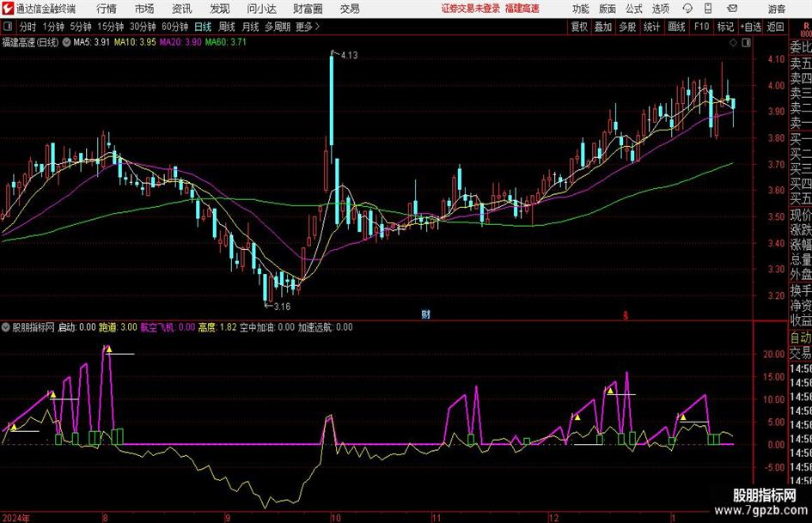Open the 交易 menu

[350, 9]
